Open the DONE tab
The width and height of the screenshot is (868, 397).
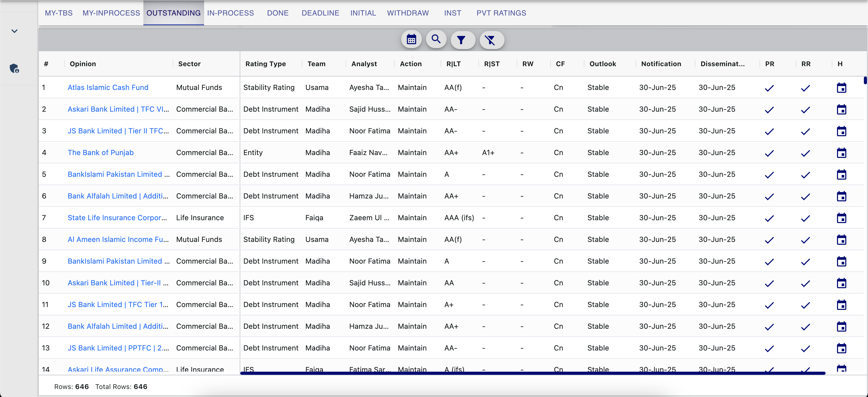click(x=278, y=13)
